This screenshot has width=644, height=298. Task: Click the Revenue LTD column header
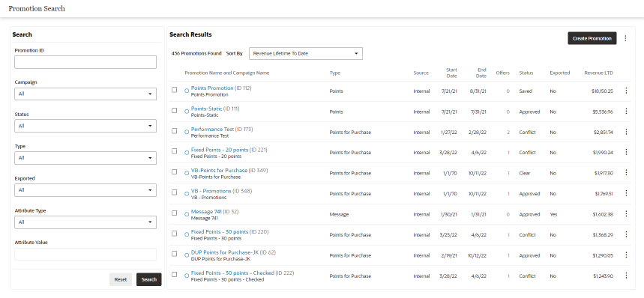[x=598, y=73]
